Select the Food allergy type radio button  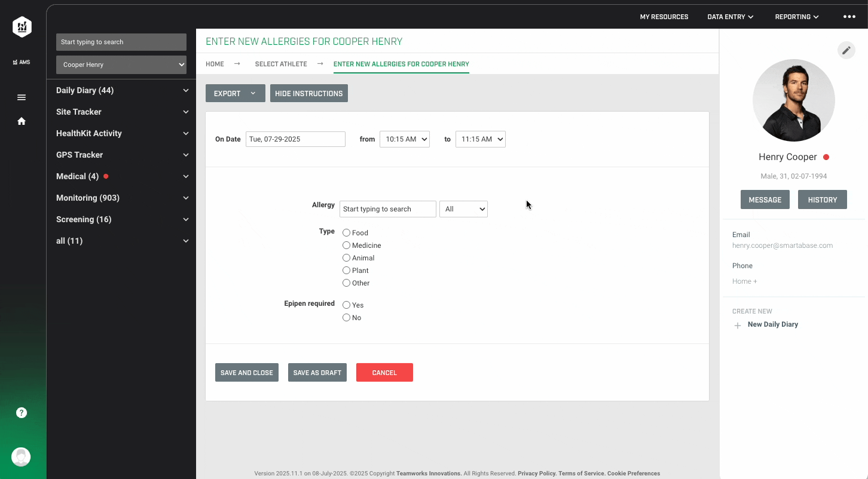point(346,232)
